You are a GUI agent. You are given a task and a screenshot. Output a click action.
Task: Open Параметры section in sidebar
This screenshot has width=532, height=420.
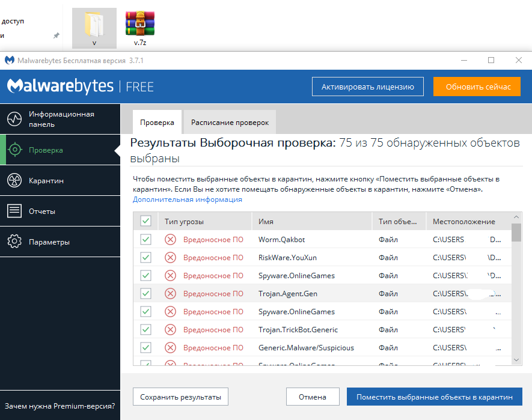(x=60, y=242)
